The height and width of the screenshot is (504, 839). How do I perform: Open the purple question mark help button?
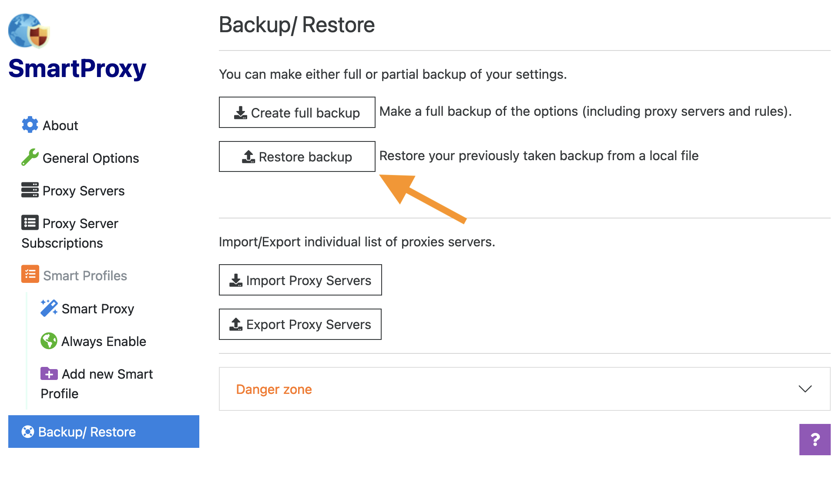(815, 440)
